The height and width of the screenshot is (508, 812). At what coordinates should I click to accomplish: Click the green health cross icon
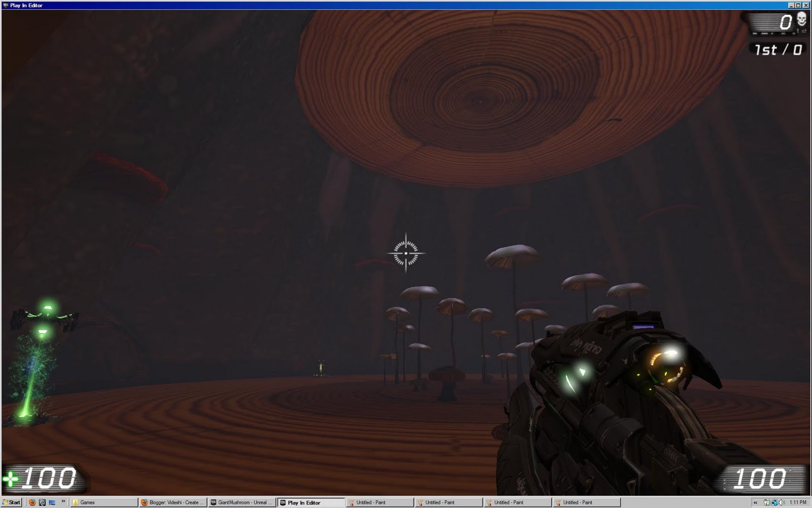coord(10,479)
